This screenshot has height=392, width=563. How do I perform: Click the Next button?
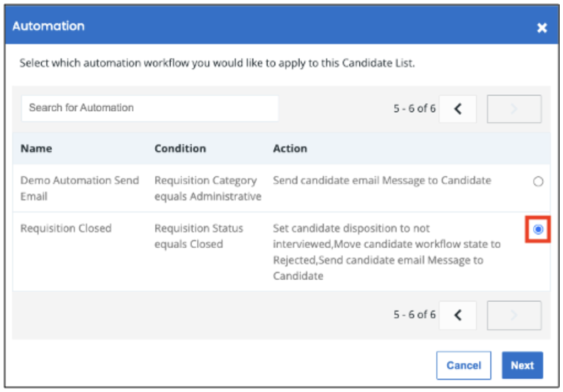522,366
